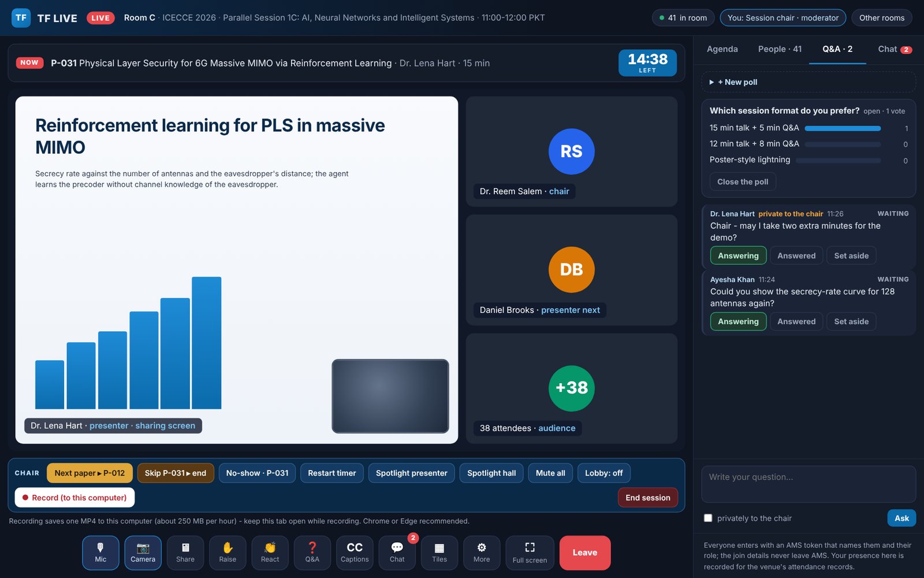Click Skip P-031 to end

176,473
